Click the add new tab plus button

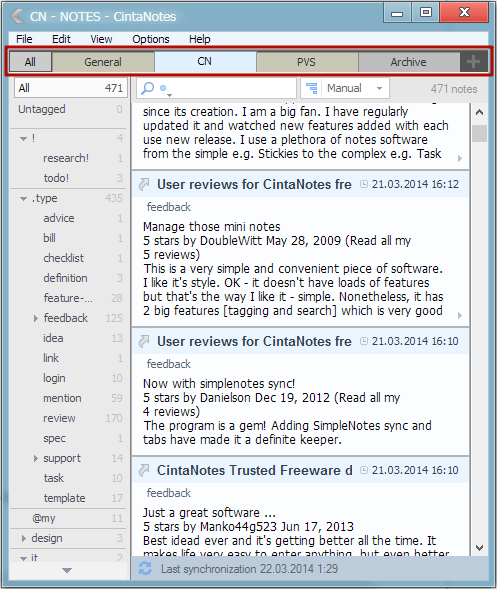click(473, 62)
